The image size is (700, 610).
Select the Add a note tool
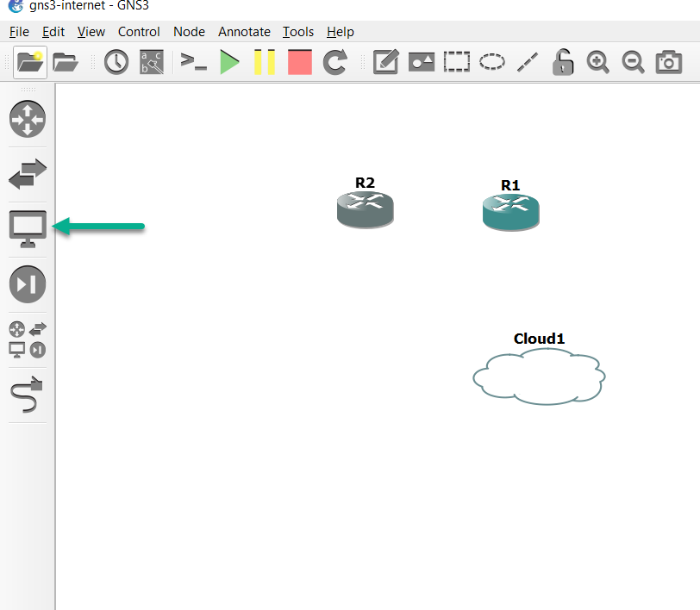[x=385, y=62]
